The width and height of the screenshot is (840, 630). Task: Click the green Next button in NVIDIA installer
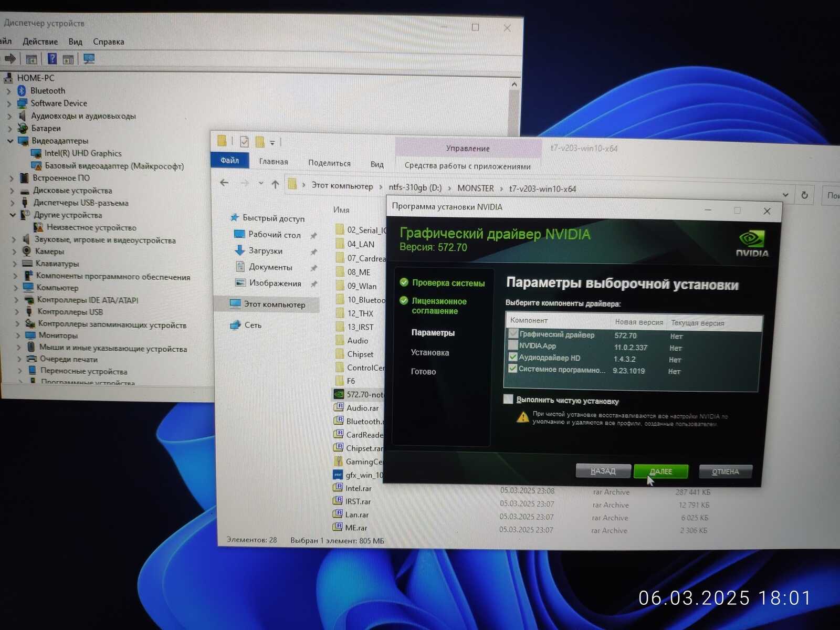pyautogui.click(x=661, y=471)
